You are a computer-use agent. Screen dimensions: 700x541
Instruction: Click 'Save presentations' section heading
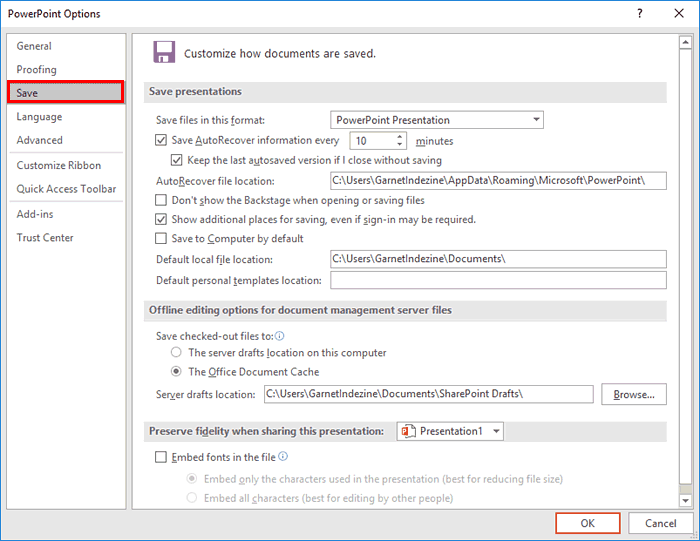coord(195,92)
